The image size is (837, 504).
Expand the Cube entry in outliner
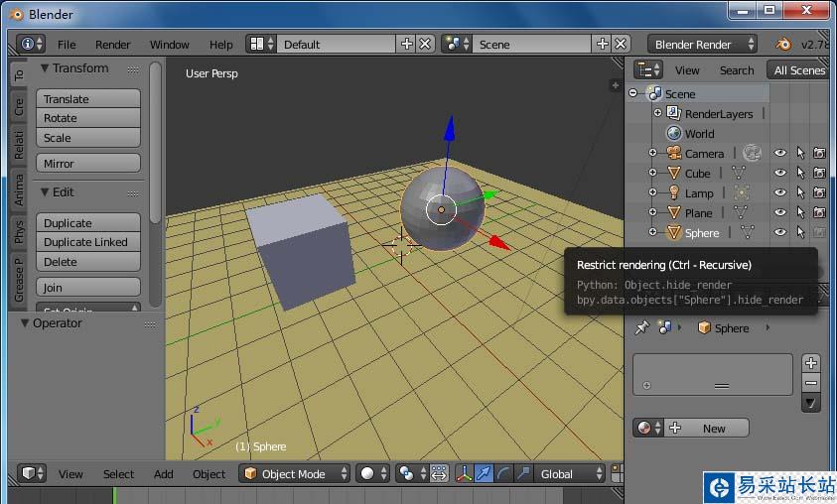[x=652, y=173]
